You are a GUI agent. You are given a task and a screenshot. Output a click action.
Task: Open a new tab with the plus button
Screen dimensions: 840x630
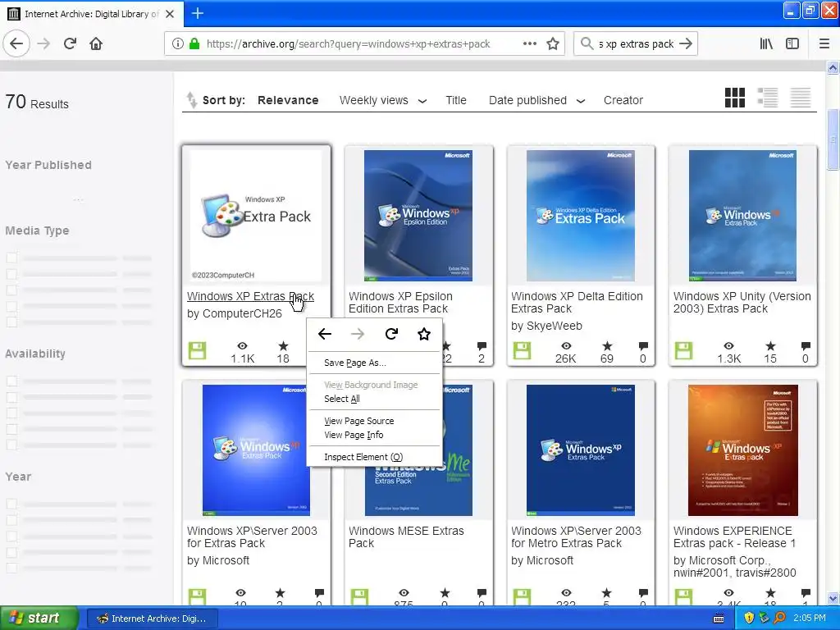(x=197, y=13)
